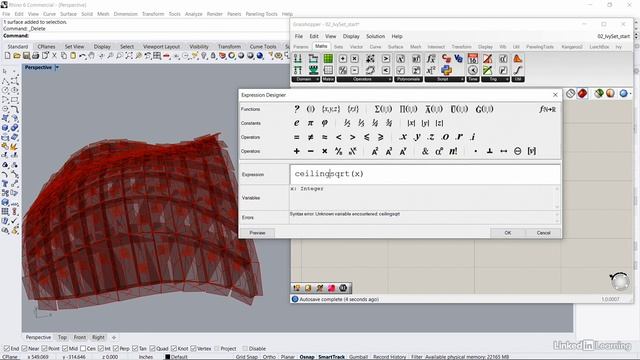Toggle the Vertex osnap checkbox
Screen dimensions: 640x360
tap(193, 349)
